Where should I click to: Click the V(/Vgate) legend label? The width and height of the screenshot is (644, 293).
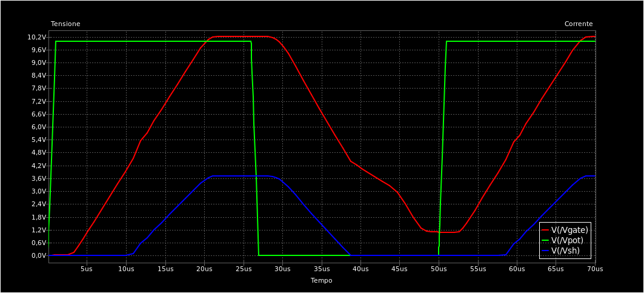569,230
